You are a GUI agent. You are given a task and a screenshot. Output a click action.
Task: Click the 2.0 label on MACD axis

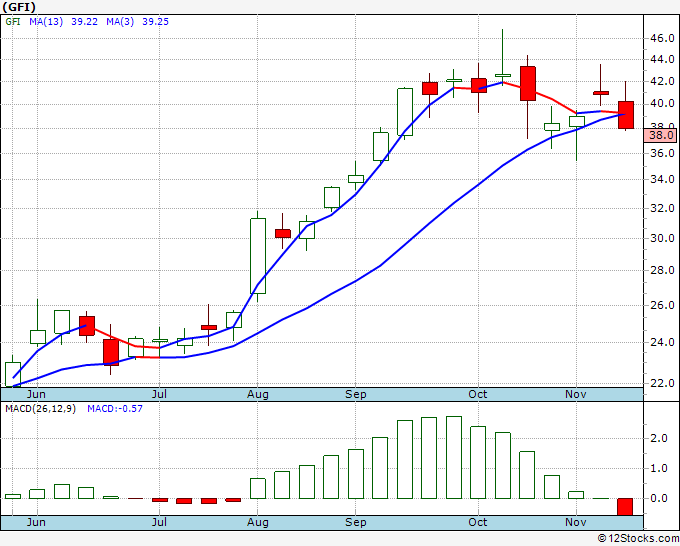coord(659,438)
